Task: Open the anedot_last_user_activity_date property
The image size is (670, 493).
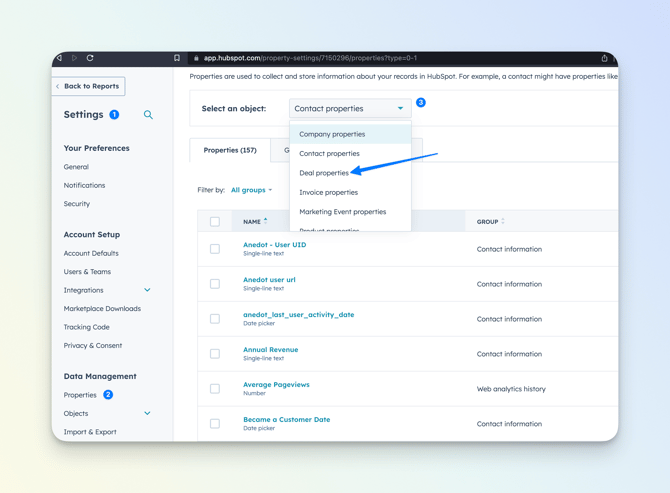Action: coord(298,315)
